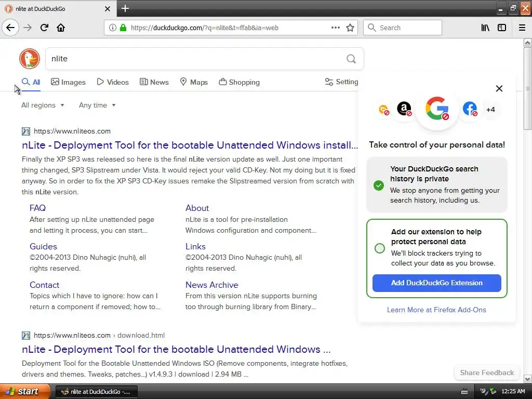Click the nliteos.com favicon of first result
532x399 pixels.
point(26,131)
